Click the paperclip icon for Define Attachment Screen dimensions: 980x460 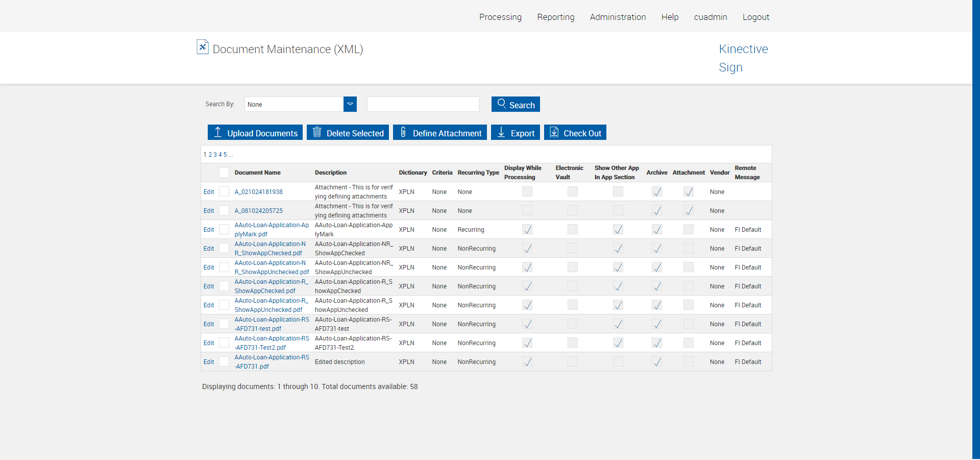pyautogui.click(x=403, y=132)
